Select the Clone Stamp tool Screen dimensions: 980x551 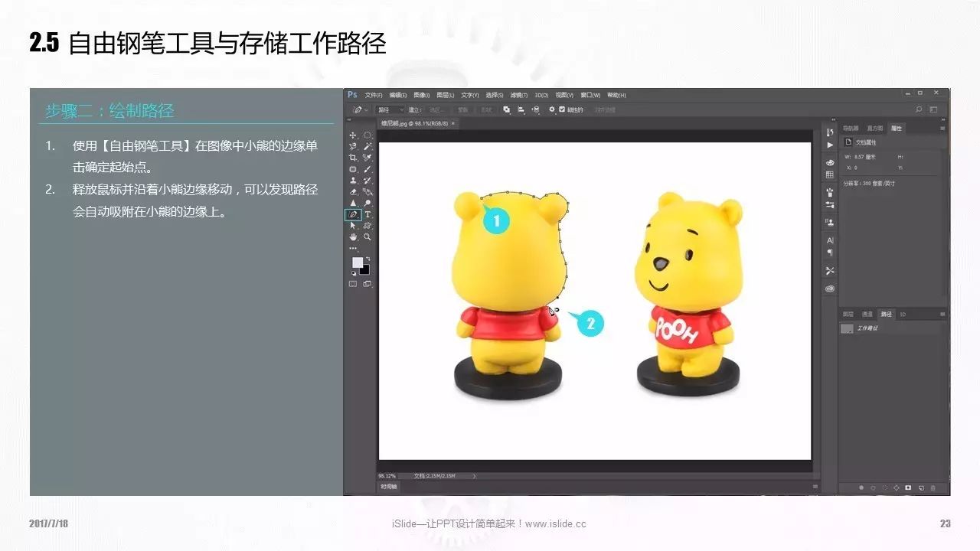pyautogui.click(x=353, y=180)
